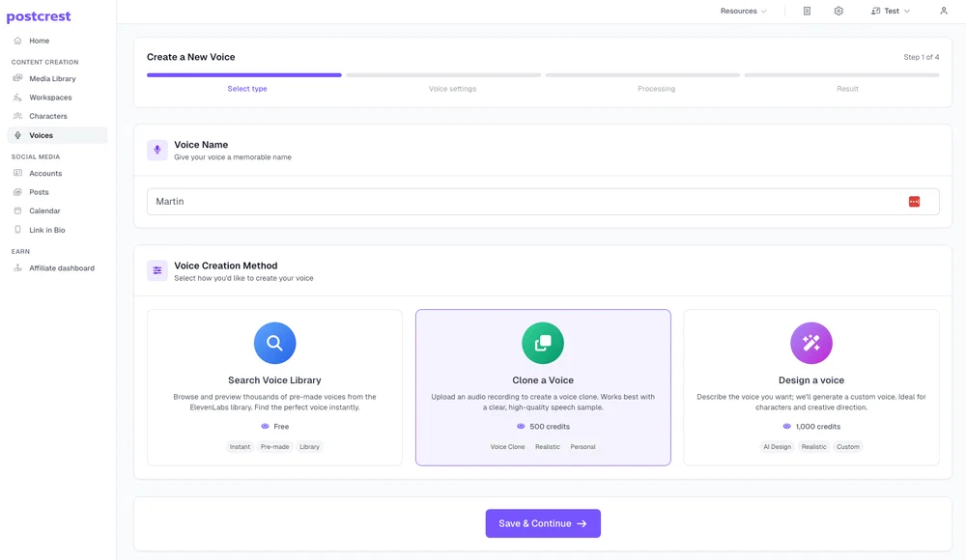Viewport: 966px width, 560px height.
Task: Click the Select type step label
Action: 247,89
